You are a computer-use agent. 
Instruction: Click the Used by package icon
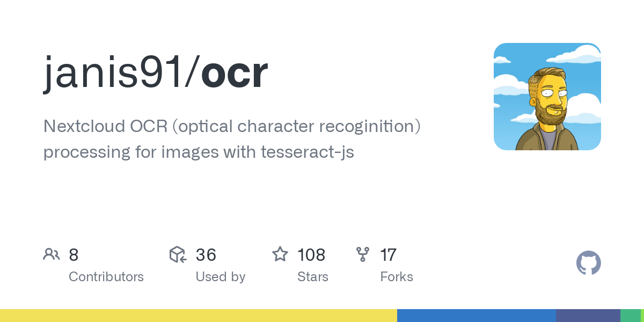[178, 254]
